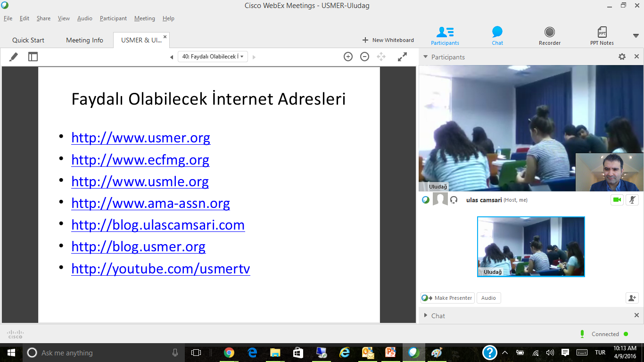Image resolution: width=644 pixels, height=362 pixels.
Task: Open Windows Store from taskbar
Action: (298, 353)
